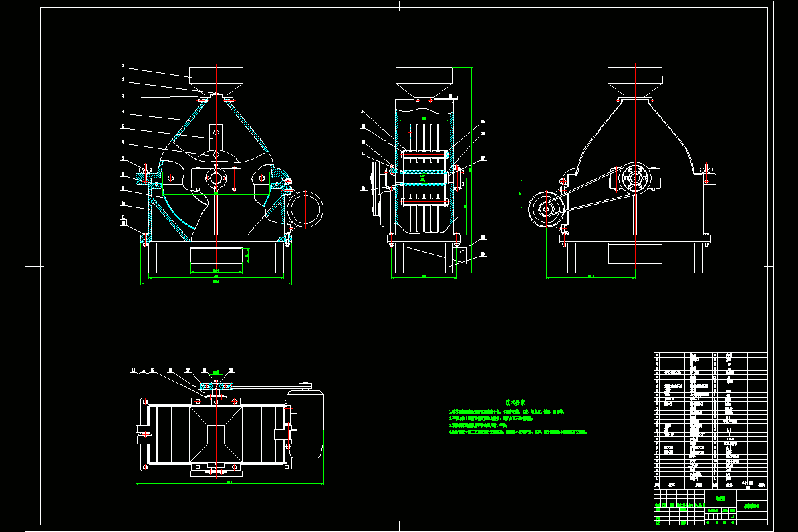798x532 pixels.
Task: Click the last line of the technical requirements
Action: [x=517, y=432]
